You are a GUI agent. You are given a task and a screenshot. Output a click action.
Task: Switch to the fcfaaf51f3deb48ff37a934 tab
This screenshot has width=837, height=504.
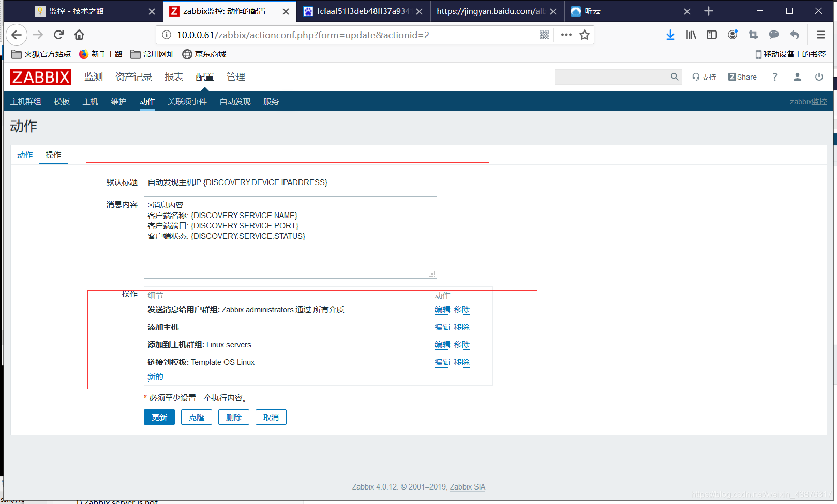coord(363,11)
